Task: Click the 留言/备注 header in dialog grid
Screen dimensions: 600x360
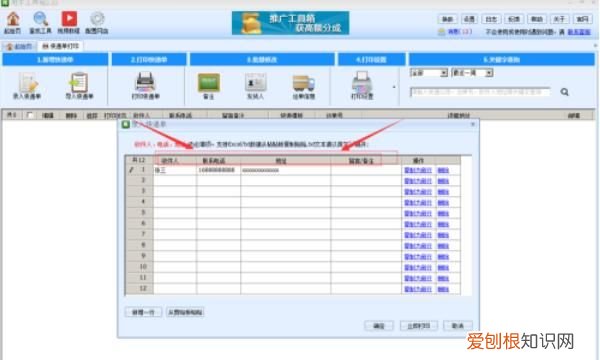Action: pos(366,161)
